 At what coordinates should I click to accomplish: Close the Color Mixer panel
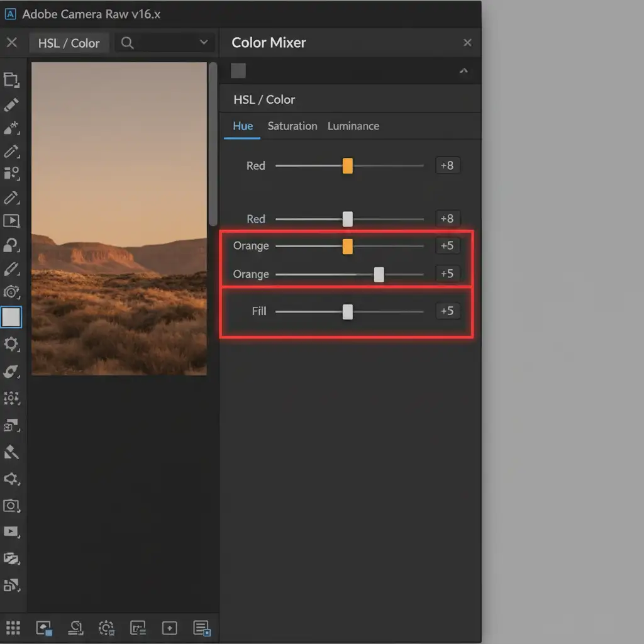click(467, 43)
